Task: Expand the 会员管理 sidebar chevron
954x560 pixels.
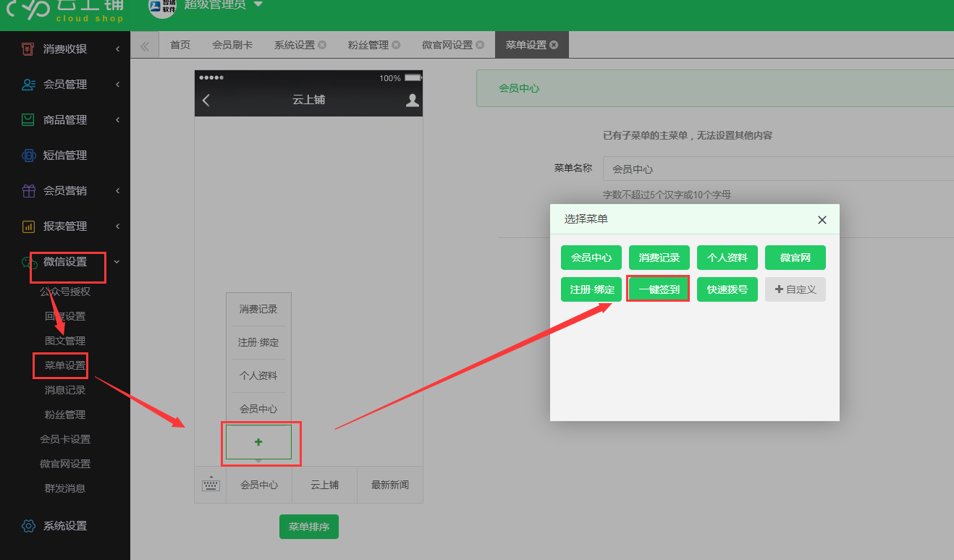Action: [117, 84]
